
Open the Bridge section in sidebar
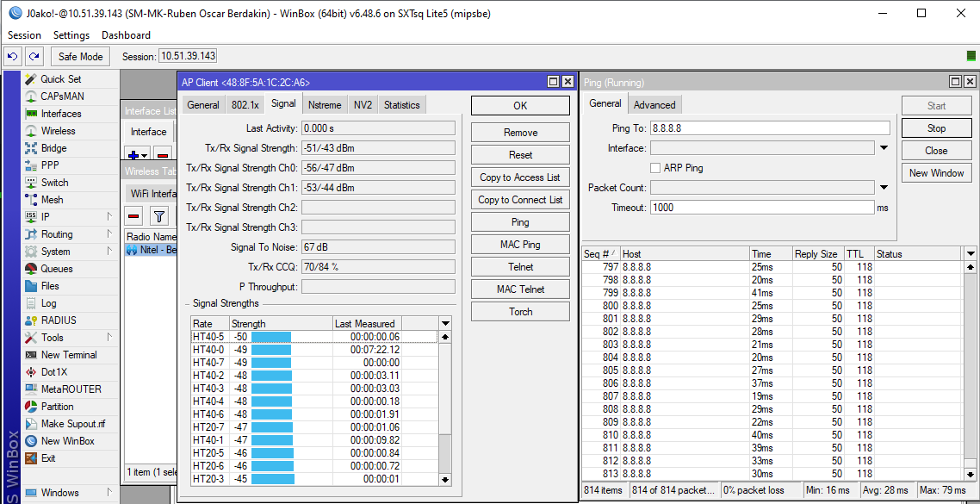point(53,148)
